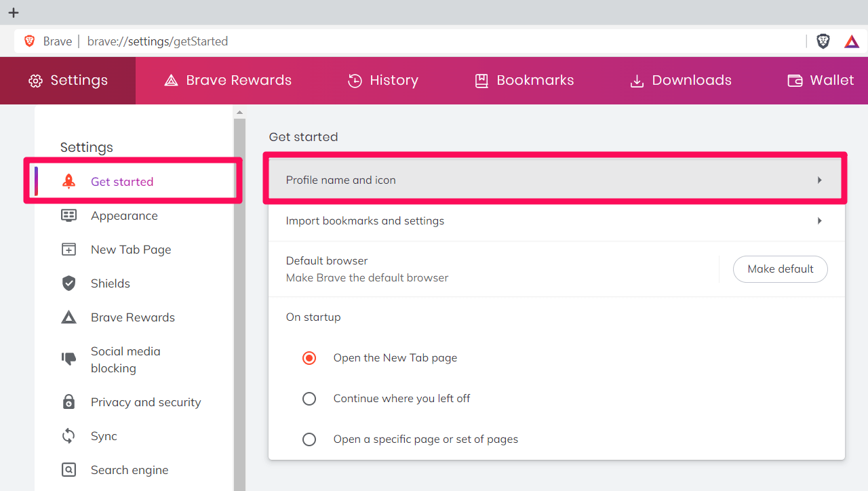868x491 pixels.
Task: Select Open a specific page or set of pages
Action: pyautogui.click(x=309, y=439)
